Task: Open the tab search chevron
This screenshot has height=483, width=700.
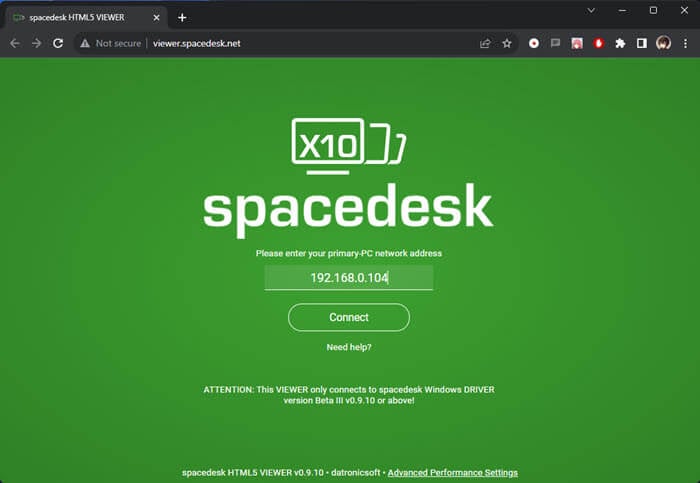Action: coord(591,10)
